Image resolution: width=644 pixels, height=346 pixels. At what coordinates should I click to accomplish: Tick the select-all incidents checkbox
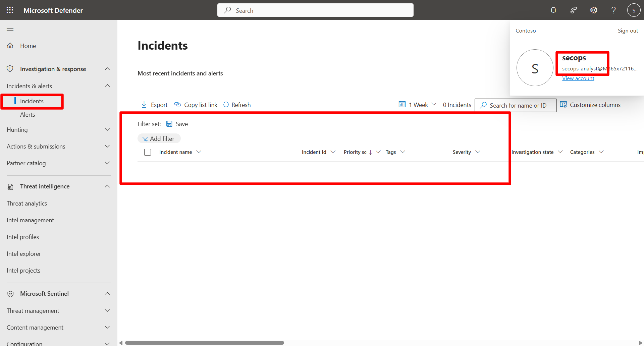148,152
